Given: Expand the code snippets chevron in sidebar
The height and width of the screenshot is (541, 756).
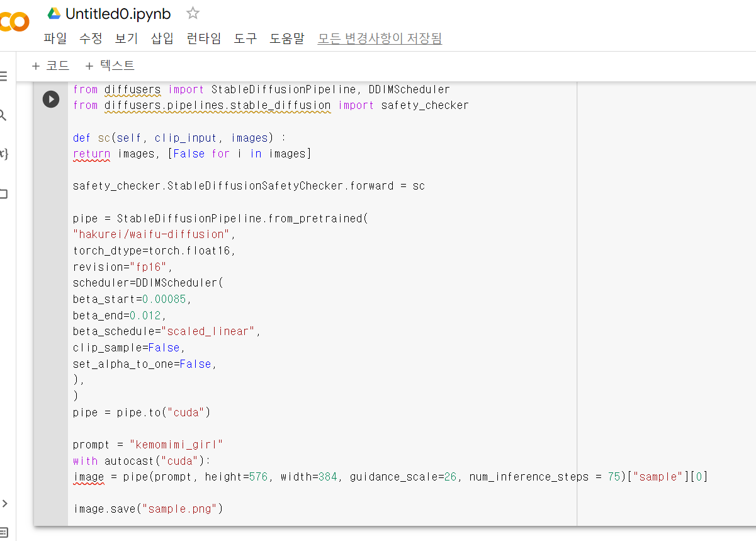Looking at the screenshot, I should tap(4, 503).
